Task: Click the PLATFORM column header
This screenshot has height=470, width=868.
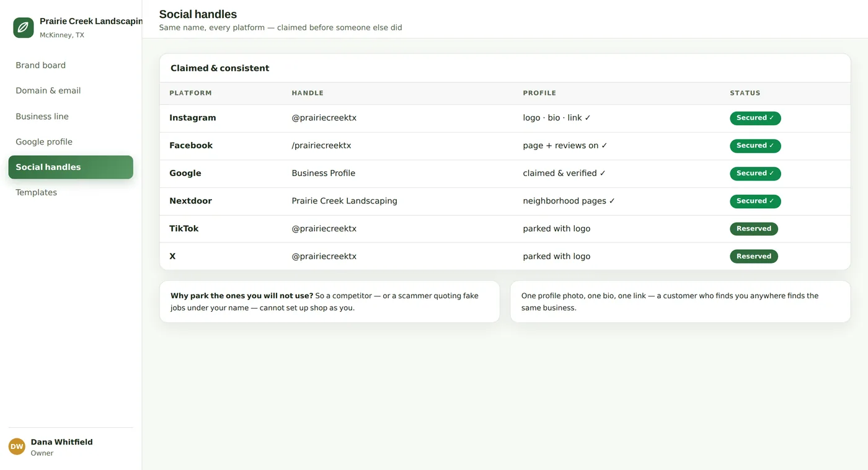Action: click(x=190, y=93)
